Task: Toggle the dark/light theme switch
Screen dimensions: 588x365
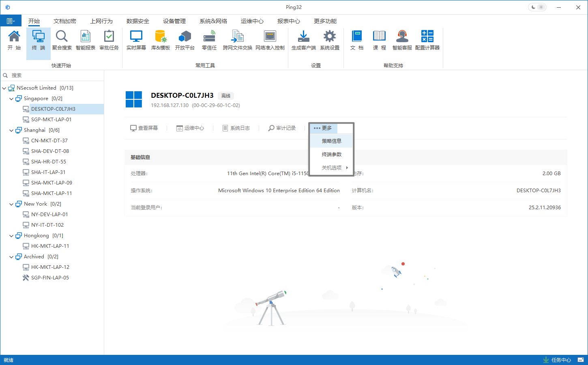Action: click(537, 7)
